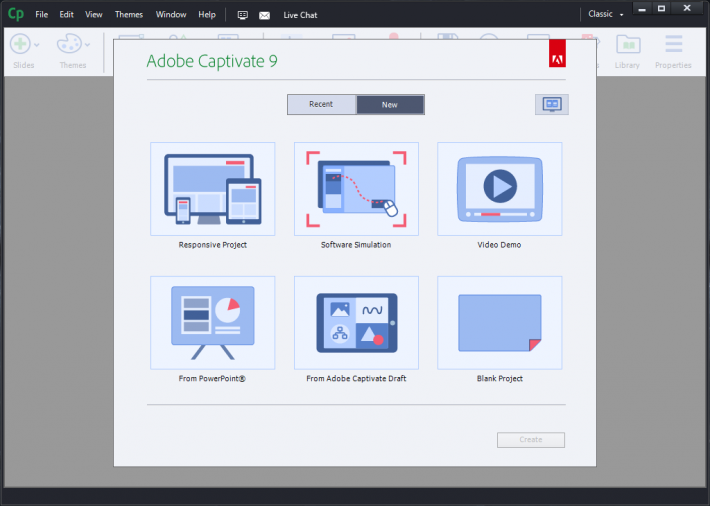Click the Captivate Cp logo icon
The image size is (710, 506).
click(x=16, y=14)
